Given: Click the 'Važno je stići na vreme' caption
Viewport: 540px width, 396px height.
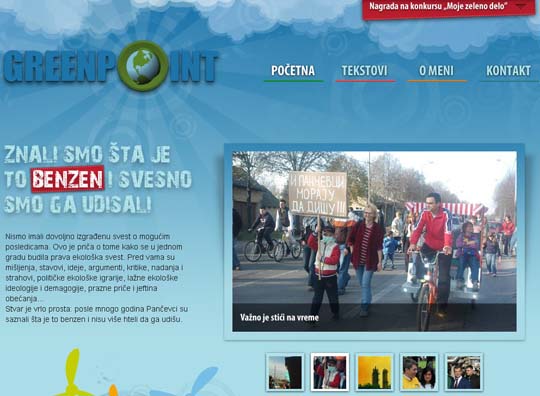Looking at the screenshot, I should click(279, 317).
